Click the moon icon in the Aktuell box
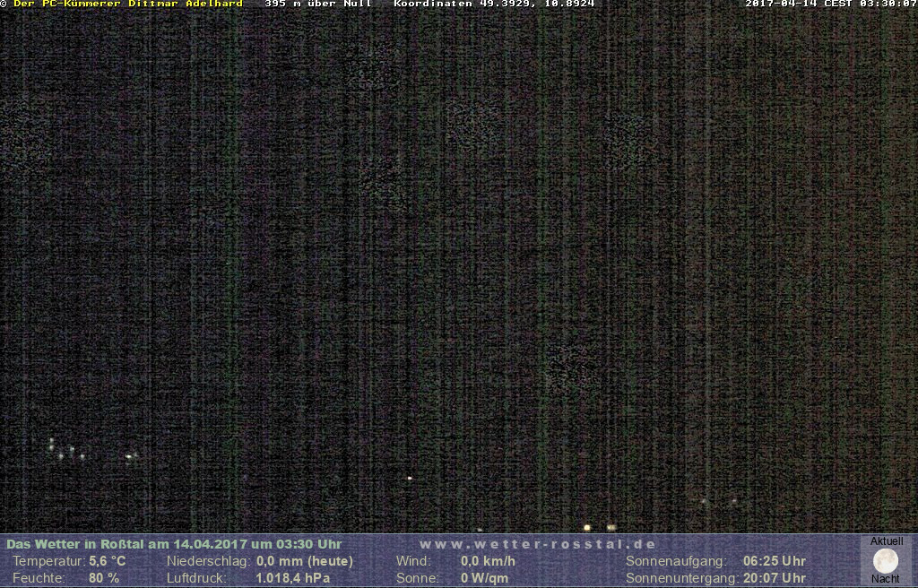The height and width of the screenshot is (588, 918). click(x=886, y=561)
